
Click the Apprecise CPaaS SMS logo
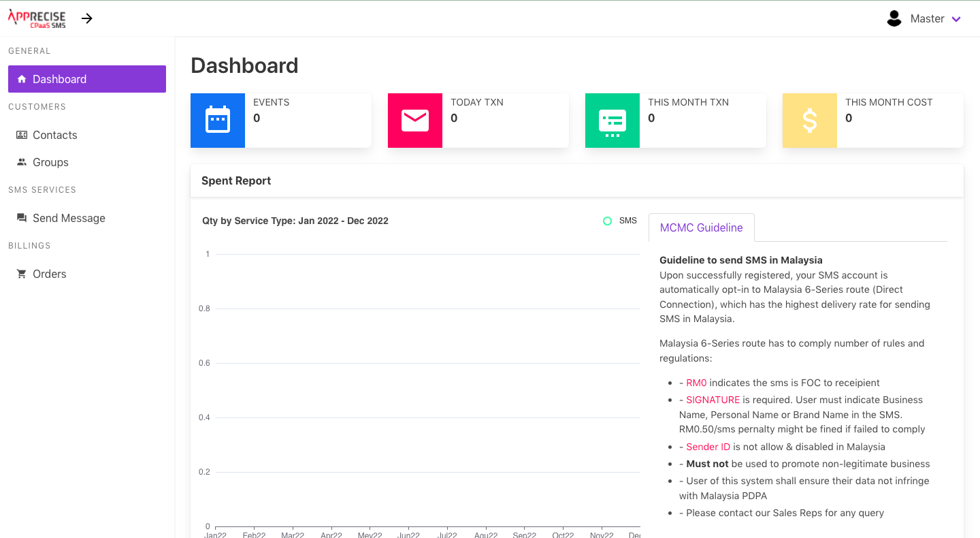point(37,18)
